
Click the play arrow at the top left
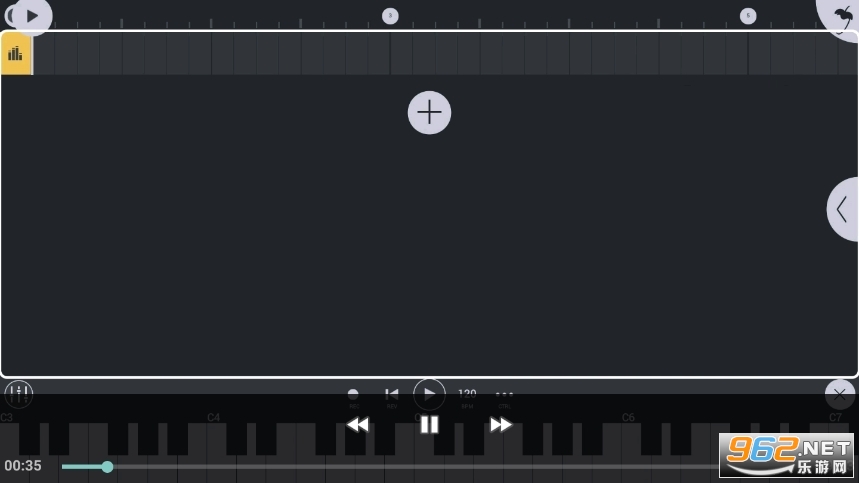[x=32, y=16]
